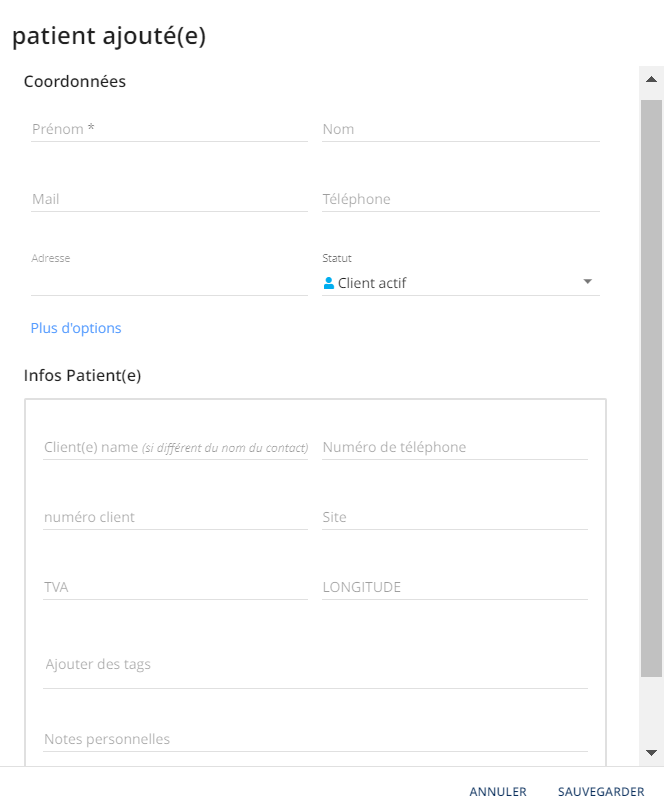Click the scroll down arrow
The width and height of the screenshot is (664, 811).
click(x=652, y=753)
